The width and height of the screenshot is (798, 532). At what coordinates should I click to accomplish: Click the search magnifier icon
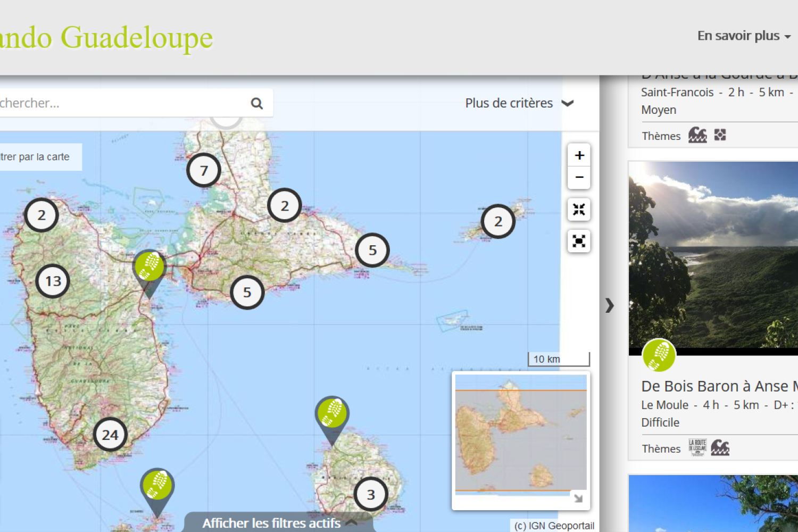pyautogui.click(x=257, y=103)
